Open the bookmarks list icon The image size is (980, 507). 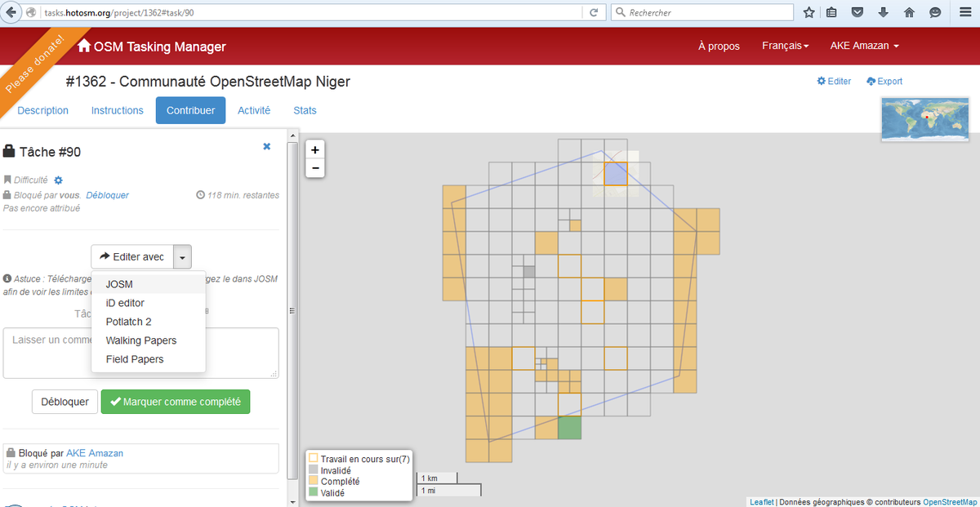[831, 12]
